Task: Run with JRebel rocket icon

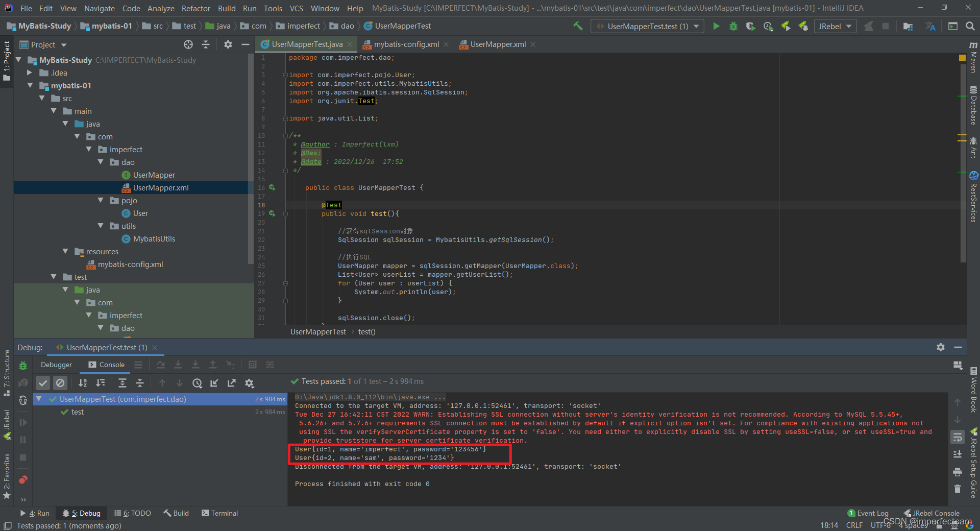Action: (786, 26)
